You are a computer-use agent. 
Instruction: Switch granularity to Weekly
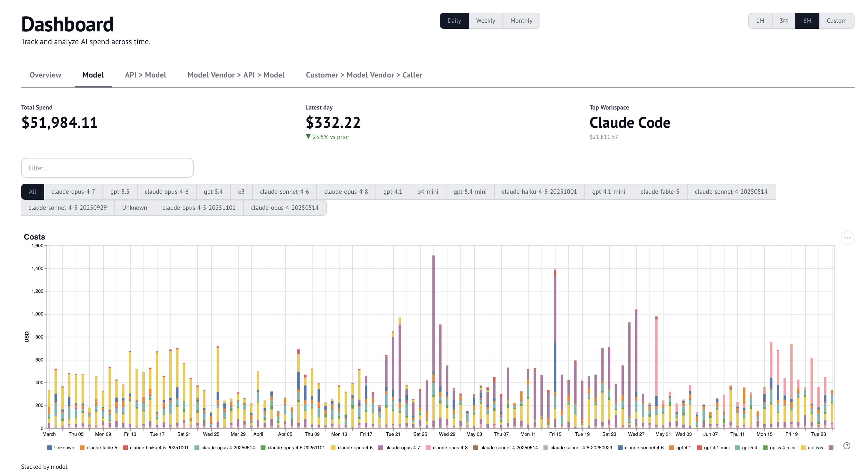[x=485, y=21]
